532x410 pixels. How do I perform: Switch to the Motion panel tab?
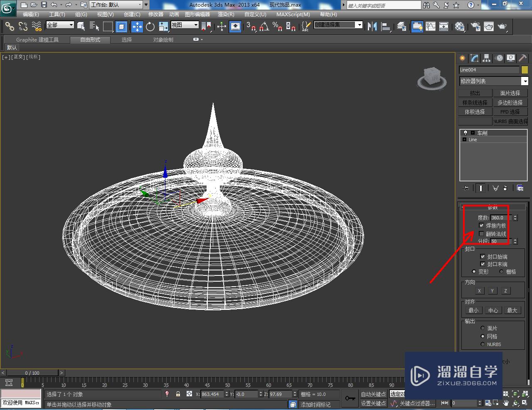click(x=499, y=58)
